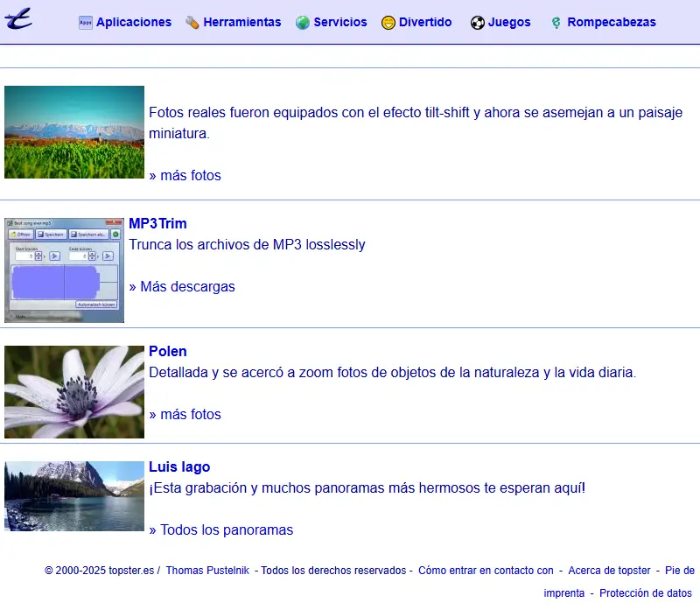Open the 'Acerca de topster' link
Screen dimensions: 700x610
(609, 571)
